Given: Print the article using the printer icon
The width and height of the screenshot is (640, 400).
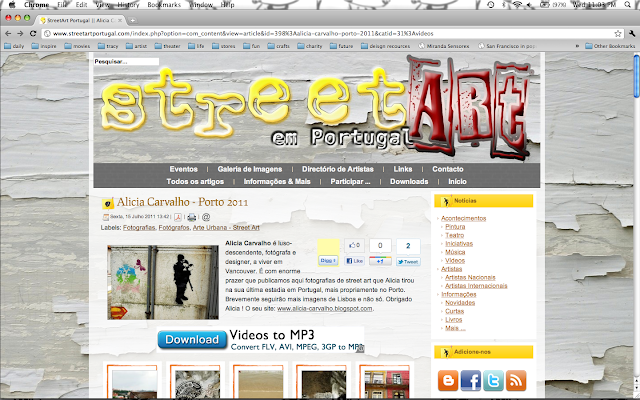Looking at the screenshot, I should click(192, 217).
